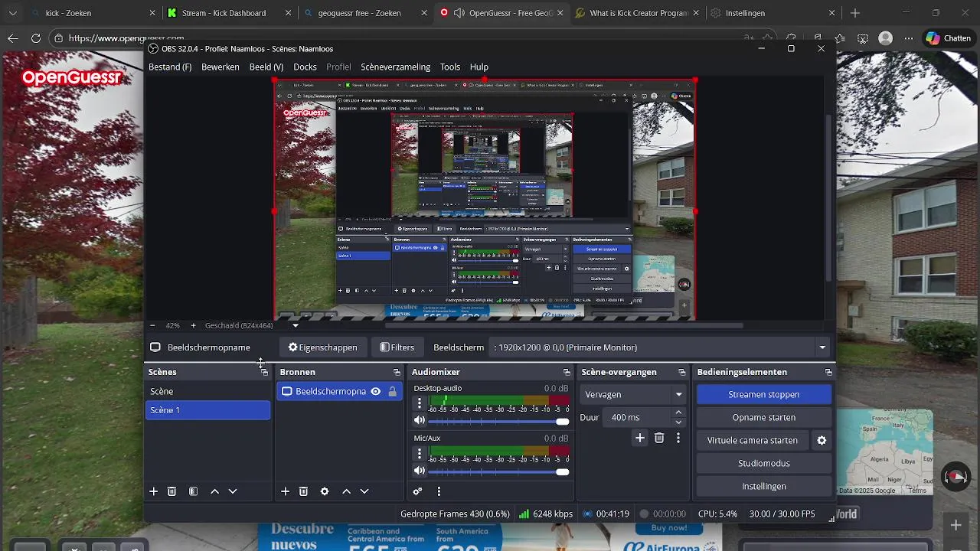
Task: Pop out the Scènes dock
Action: point(264,372)
